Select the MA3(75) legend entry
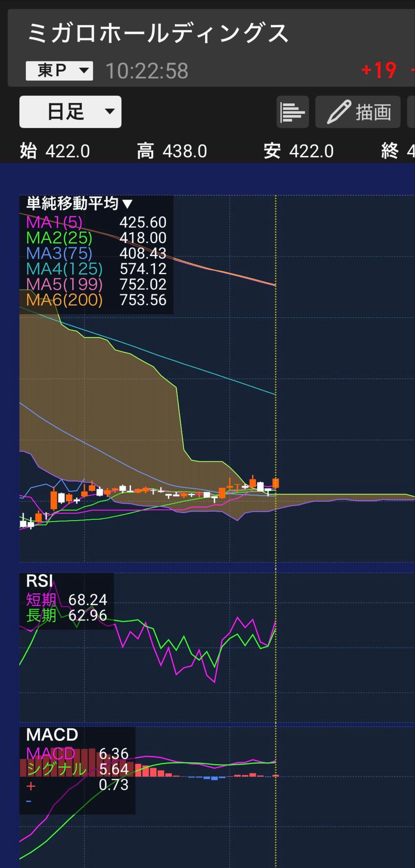The width and height of the screenshot is (415, 868). tap(59, 253)
